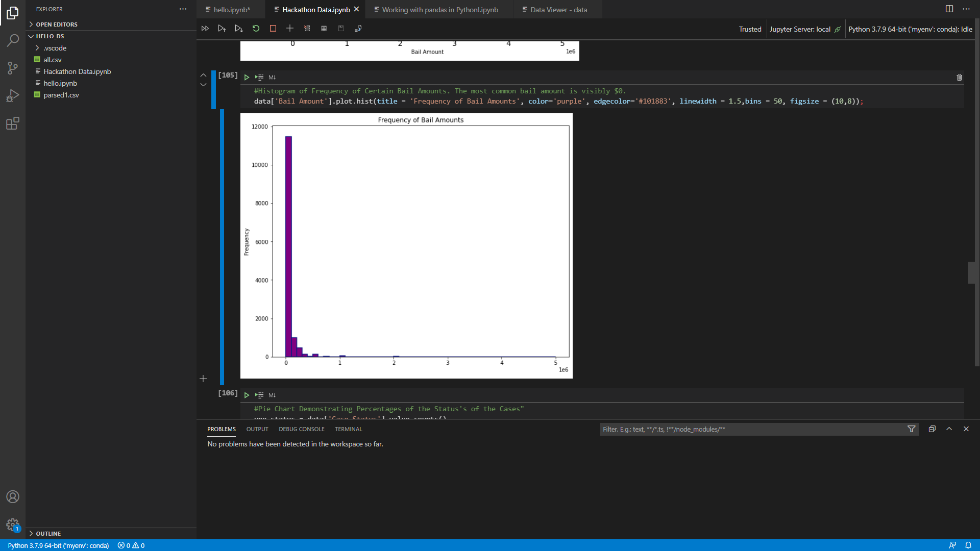Switch to the hello.ipynb tab
Image resolution: width=980 pixels, height=551 pixels.
(x=231, y=10)
